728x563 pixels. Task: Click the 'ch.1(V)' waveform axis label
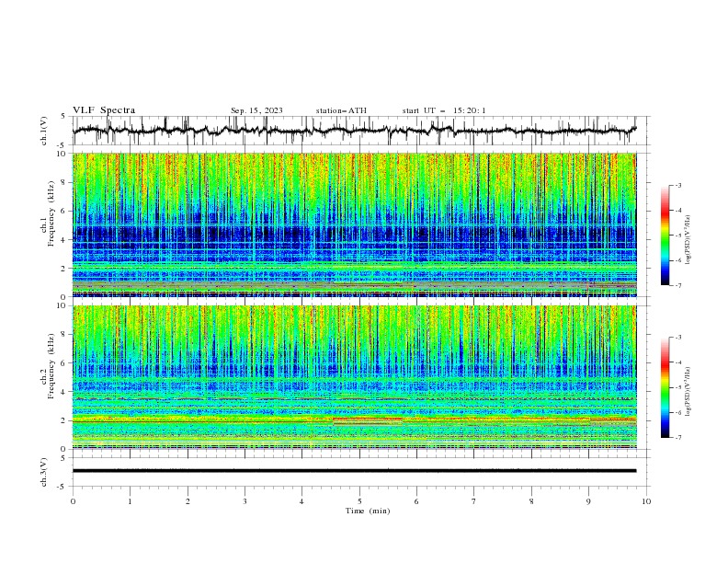(x=44, y=131)
